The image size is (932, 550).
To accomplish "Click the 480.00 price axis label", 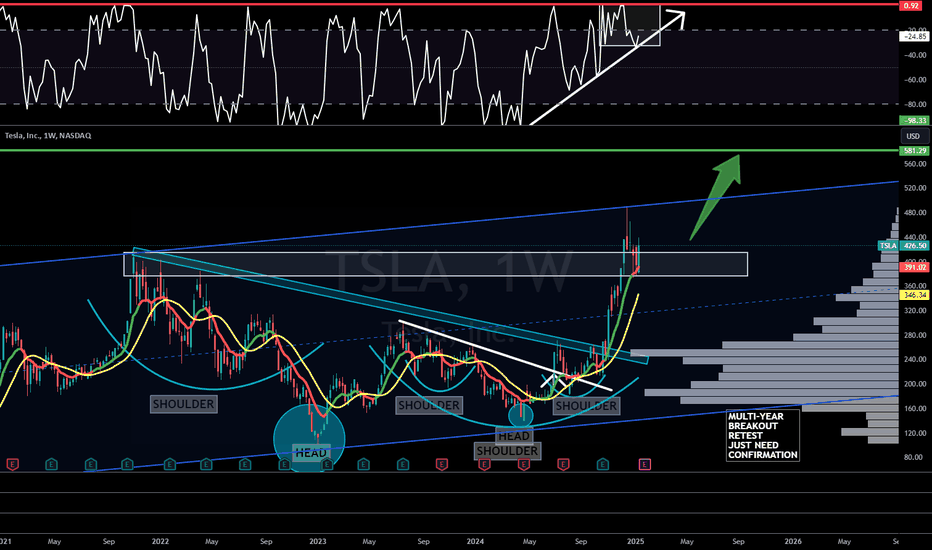I will pos(914,212).
